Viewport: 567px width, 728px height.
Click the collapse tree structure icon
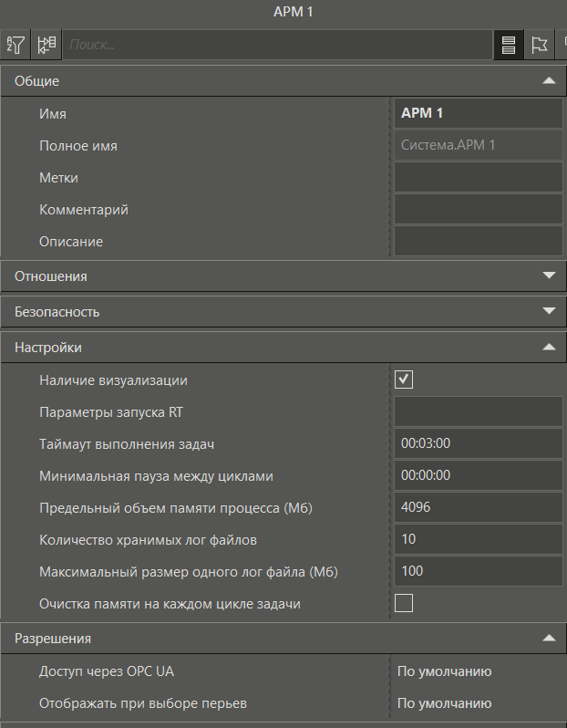click(x=46, y=45)
